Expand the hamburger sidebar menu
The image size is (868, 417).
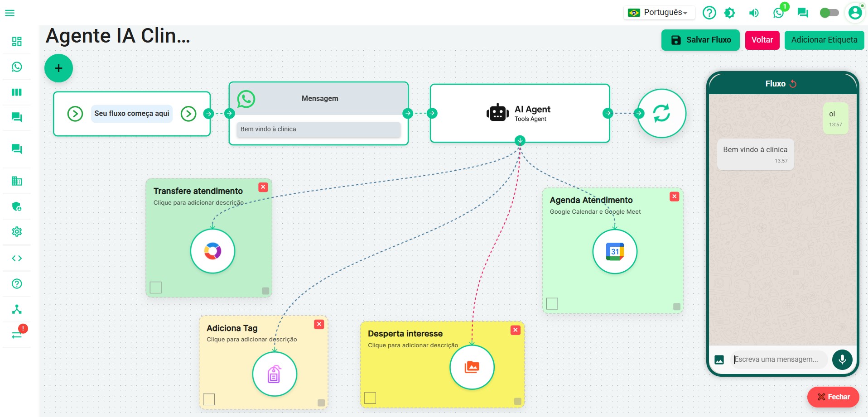[x=10, y=13]
